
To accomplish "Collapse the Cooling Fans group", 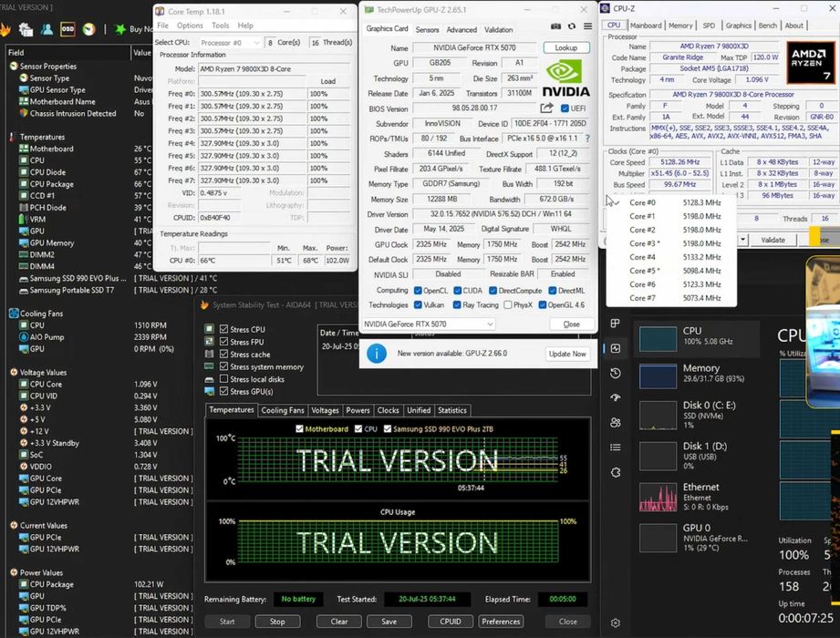I will (36, 314).
